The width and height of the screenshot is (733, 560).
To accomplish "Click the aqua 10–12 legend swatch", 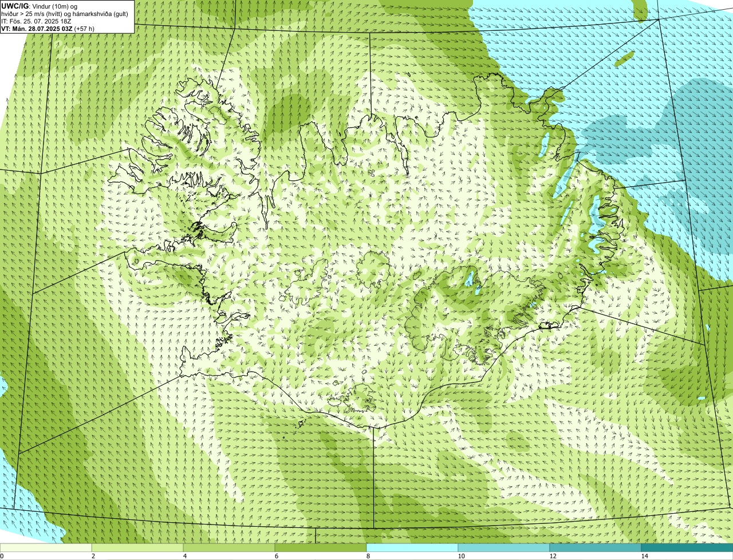I will pos(504,547).
